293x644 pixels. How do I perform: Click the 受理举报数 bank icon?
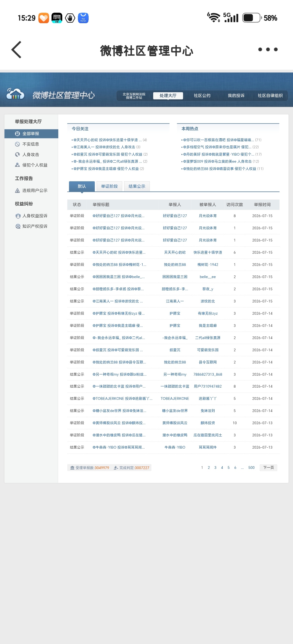72,467
